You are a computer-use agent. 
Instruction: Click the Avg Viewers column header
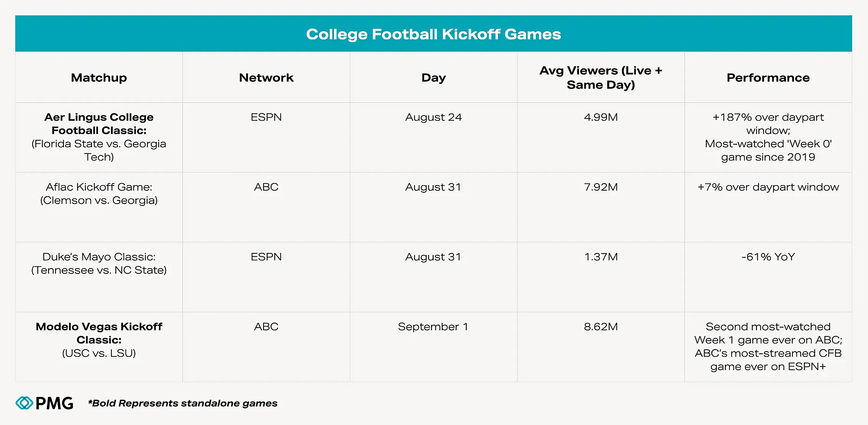click(x=601, y=77)
